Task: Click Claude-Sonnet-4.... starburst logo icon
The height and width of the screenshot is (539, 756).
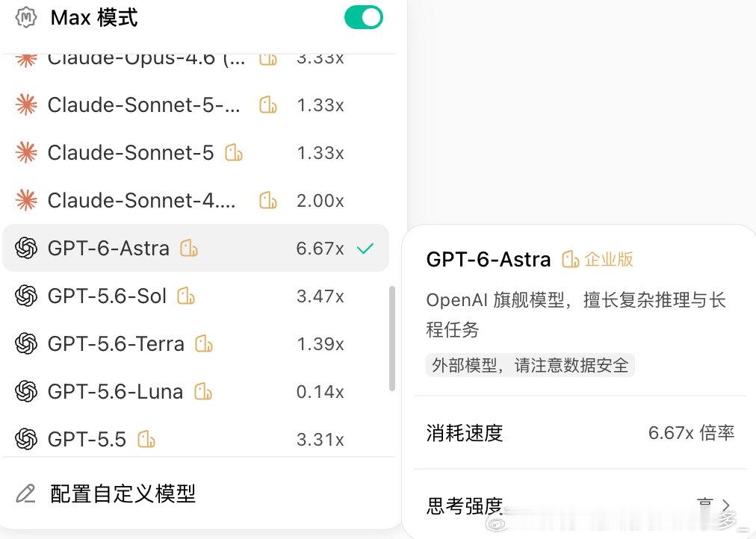Action: click(26, 200)
